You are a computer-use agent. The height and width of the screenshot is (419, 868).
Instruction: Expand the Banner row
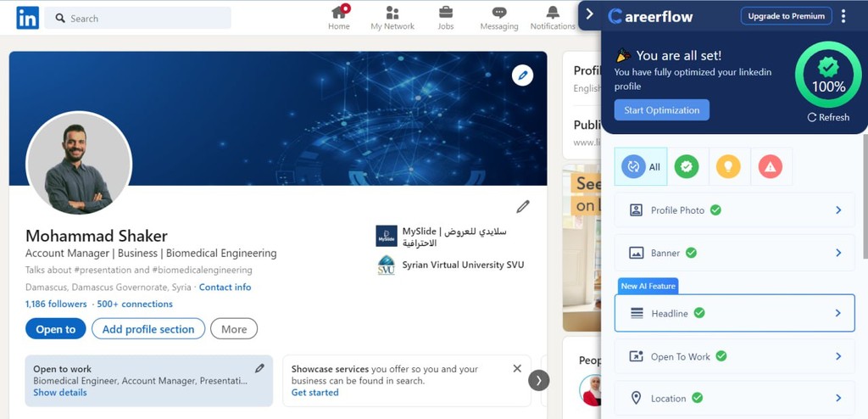pos(735,253)
